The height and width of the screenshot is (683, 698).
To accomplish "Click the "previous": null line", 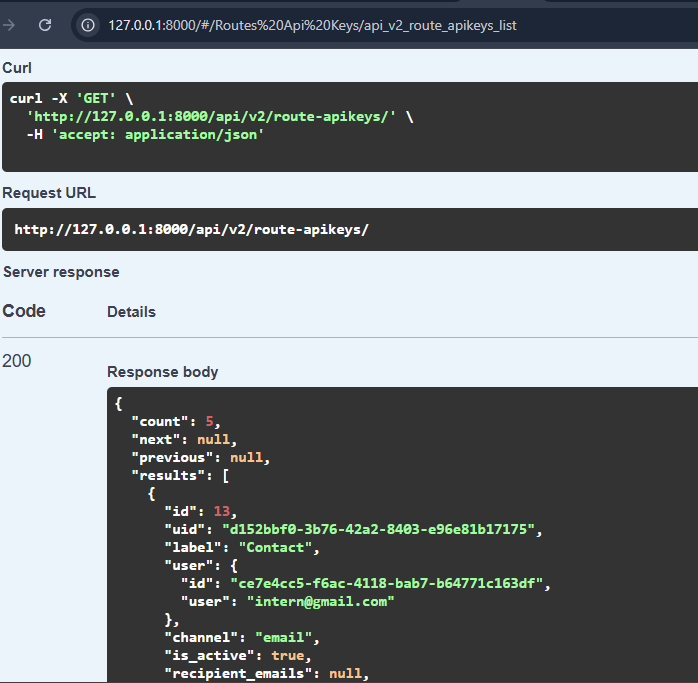I will pos(200,458).
